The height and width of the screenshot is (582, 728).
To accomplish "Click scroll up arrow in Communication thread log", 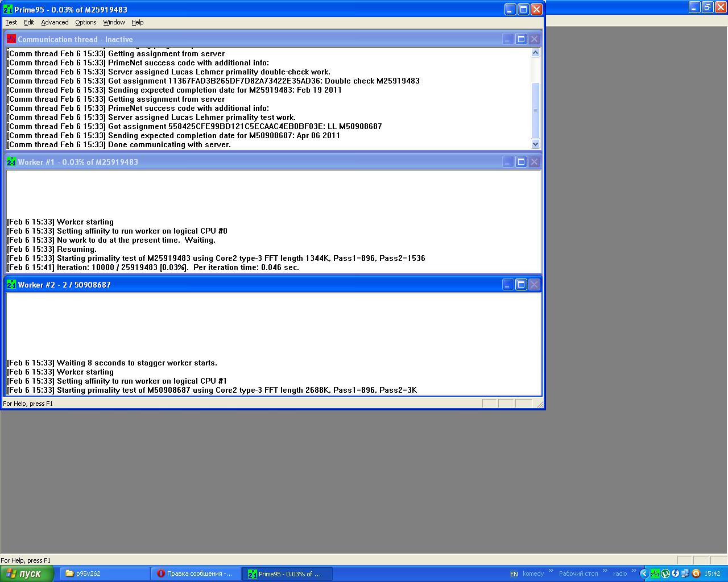I will coord(535,53).
